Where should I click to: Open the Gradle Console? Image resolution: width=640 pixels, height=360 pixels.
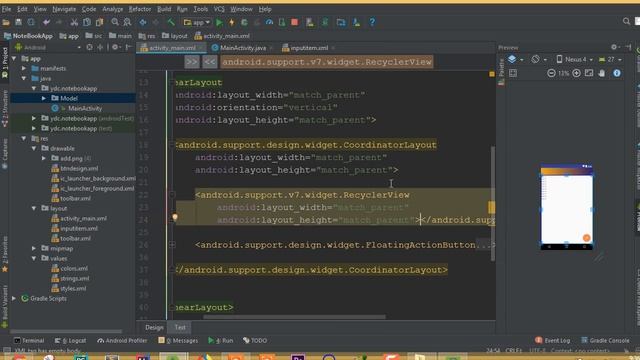click(x=605, y=340)
